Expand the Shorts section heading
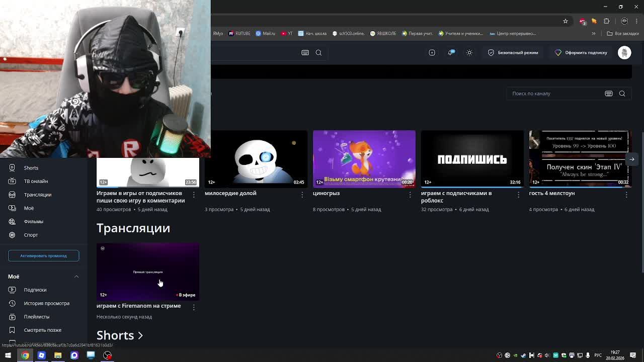This screenshot has width=644, height=362. click(x=120, y=335)
